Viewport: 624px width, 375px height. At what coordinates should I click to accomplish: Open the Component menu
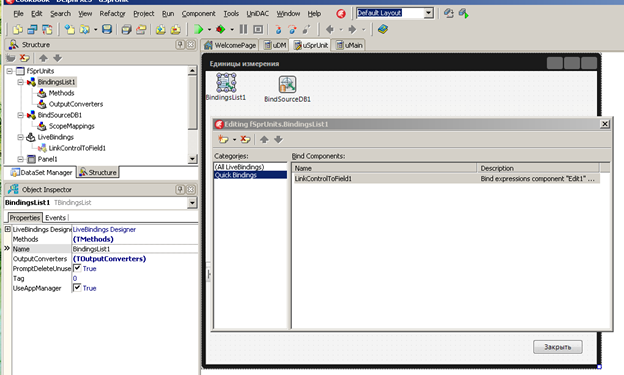[198, 14]
